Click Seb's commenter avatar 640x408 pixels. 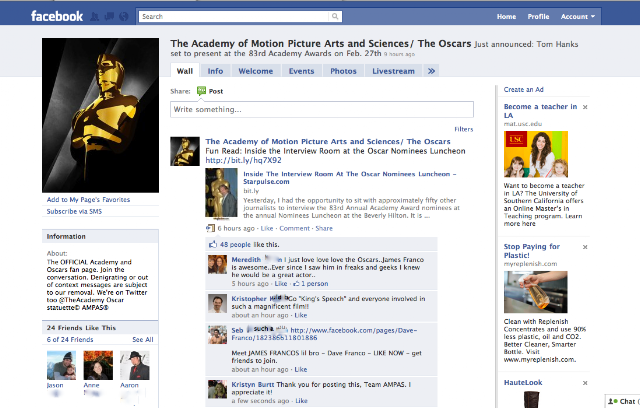pos(217,335)
